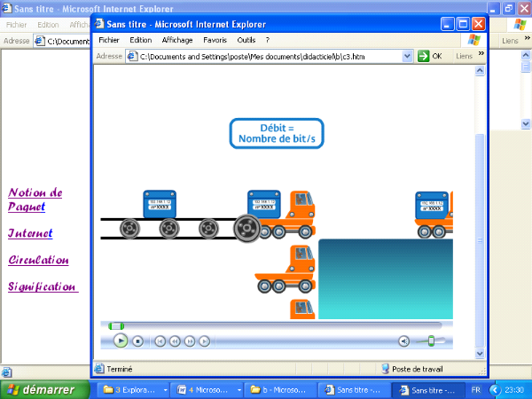Open the Circulation link
This screenshot has height=399, width=532.
[x=38, y=260]
